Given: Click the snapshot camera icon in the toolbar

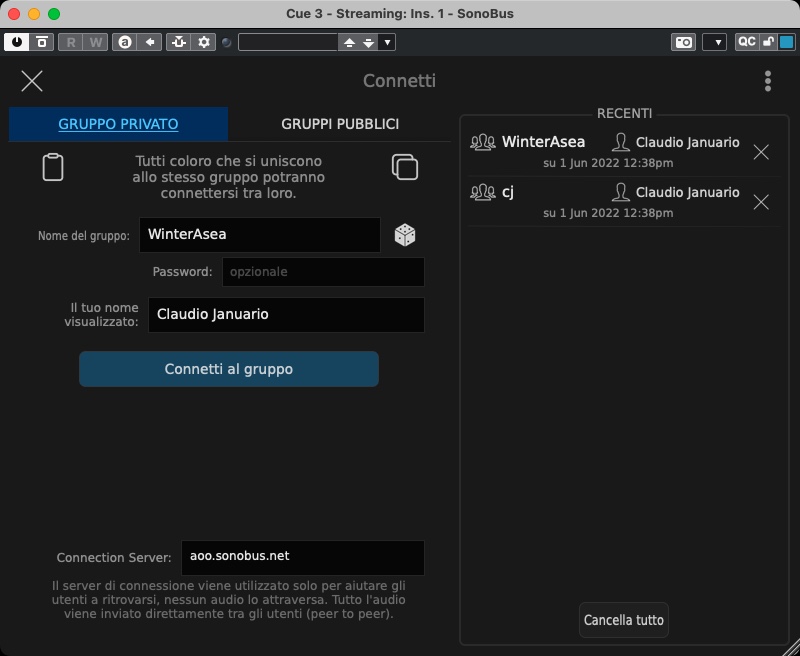Looking at the screenshot, I should tap(684, 42).
